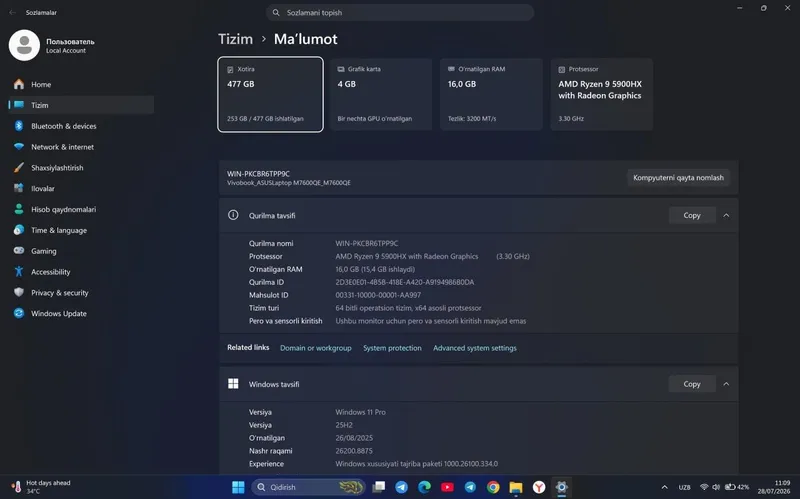Click Vivobook_ASUSLaptop M7600QE model text
800x499 pixels.
click(289, 183)
